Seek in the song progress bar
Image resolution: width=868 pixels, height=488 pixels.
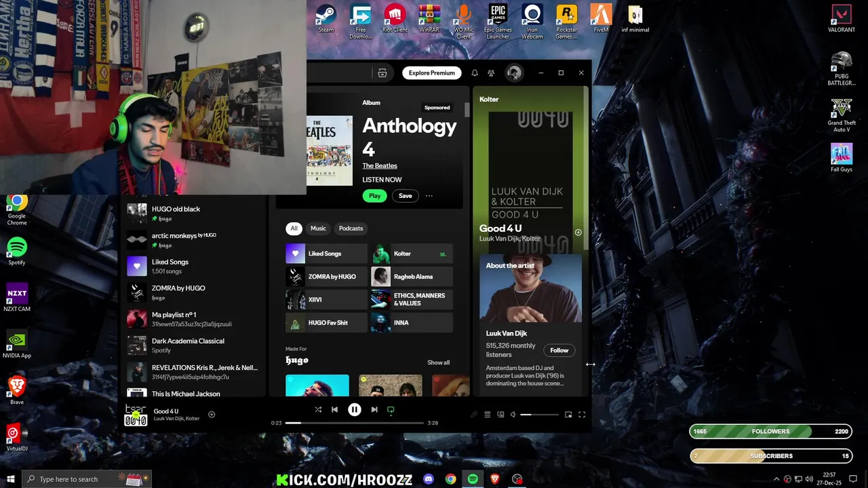(x=354, y=423)
